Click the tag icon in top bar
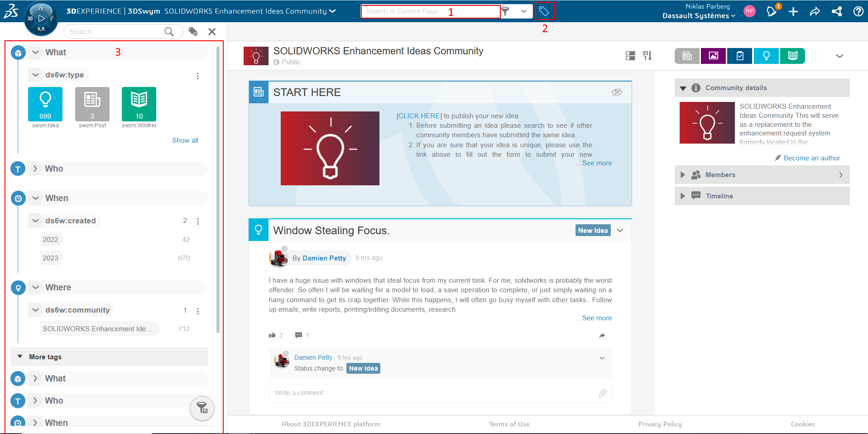868x434 pixels. 544,11
